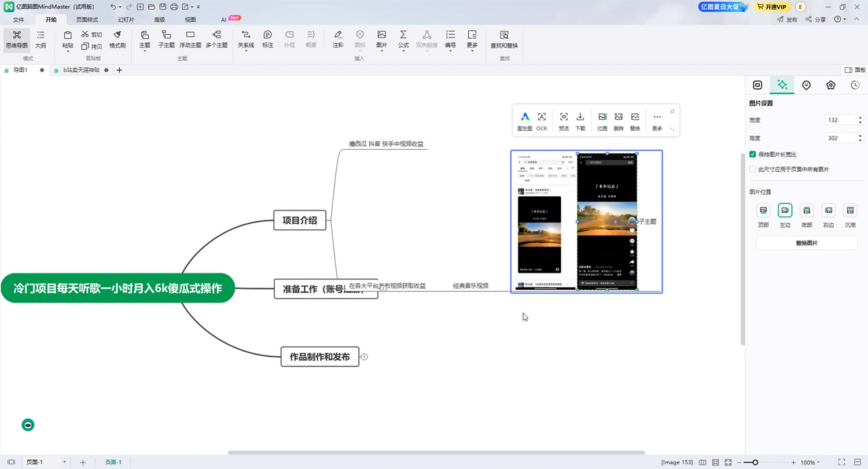This screenshot has width=868, height=469.
Task: Click the OCR icon in image toolbar
Action: 542,120
